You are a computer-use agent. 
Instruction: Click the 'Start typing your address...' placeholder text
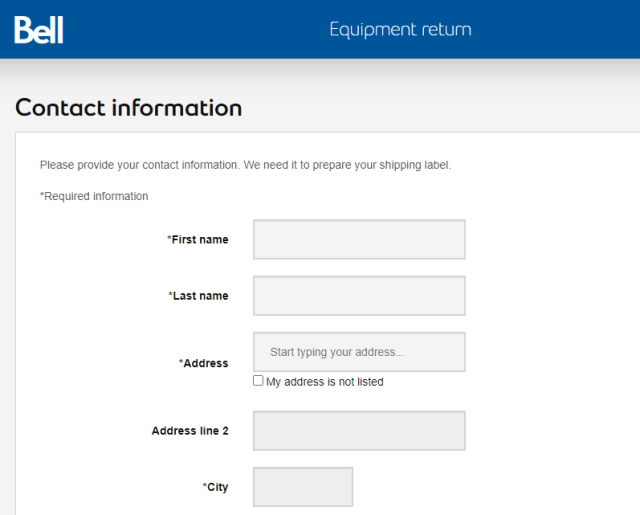point(337,352)
